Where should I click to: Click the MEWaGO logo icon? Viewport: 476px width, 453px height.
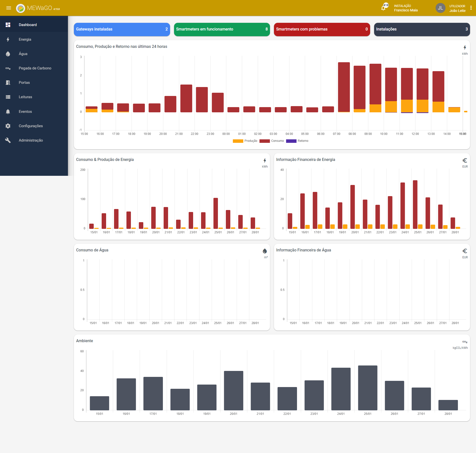[x=21, y=8]
